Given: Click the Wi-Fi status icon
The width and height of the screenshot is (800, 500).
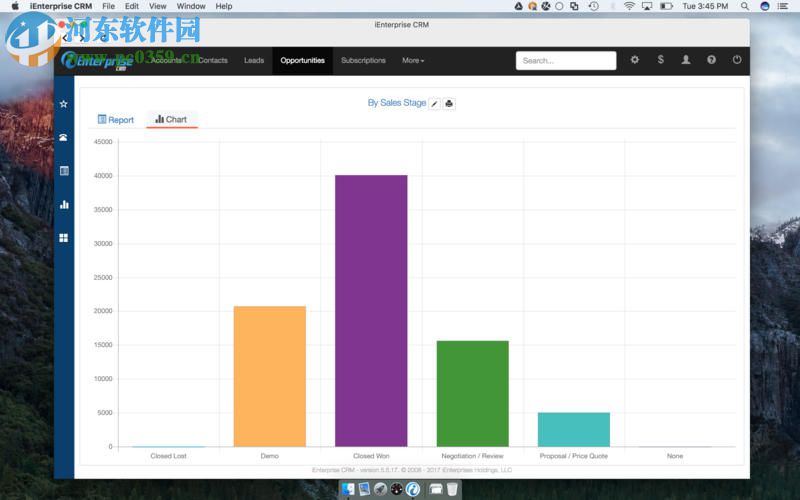Looking at the screenshot, I should tap(629, 6).
